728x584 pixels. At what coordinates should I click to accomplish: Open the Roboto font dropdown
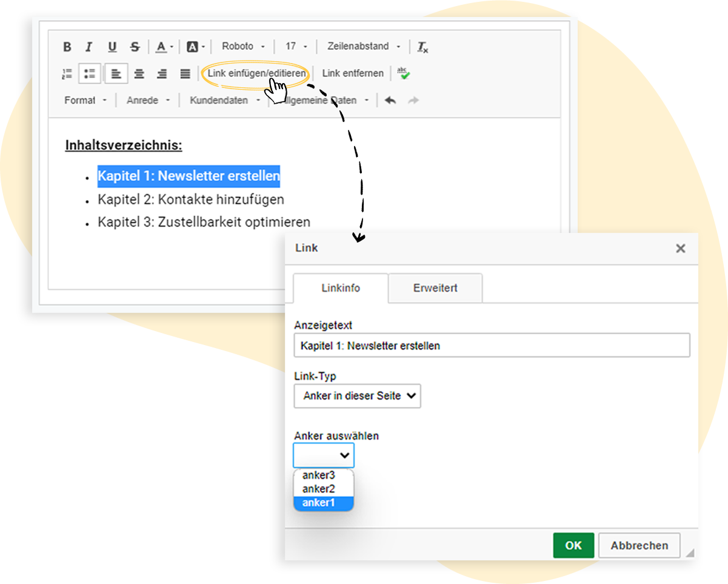point(243,47)
